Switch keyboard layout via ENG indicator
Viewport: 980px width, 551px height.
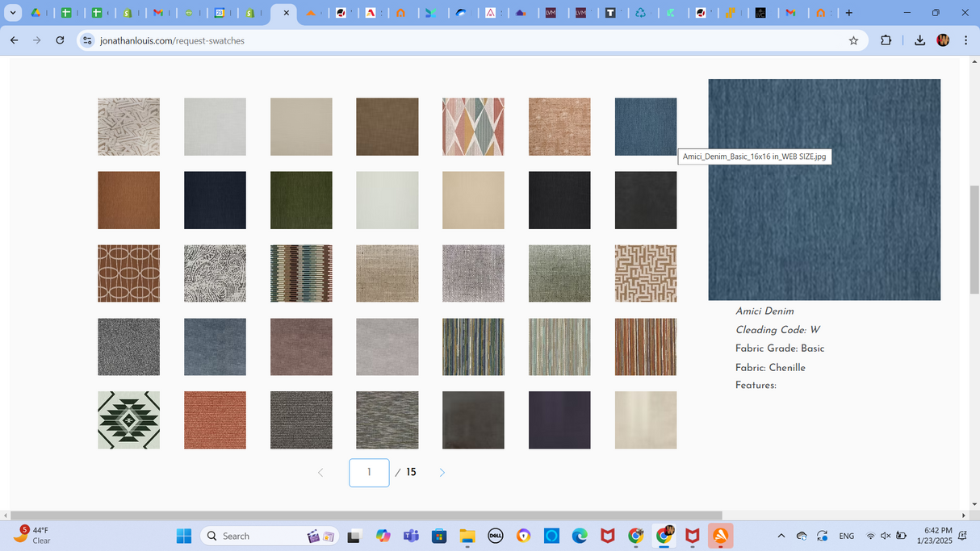click(846, 536)
